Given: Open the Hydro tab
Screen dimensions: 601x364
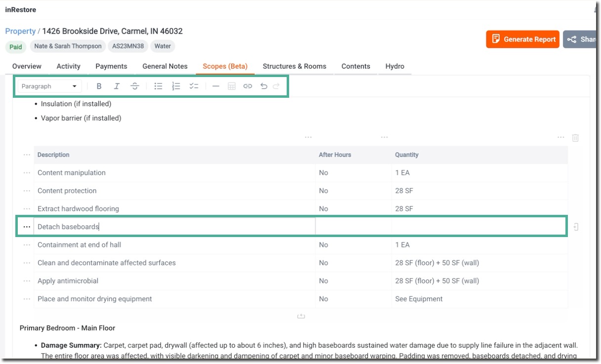Looking at the screenshot, I should tap(394, 66).
